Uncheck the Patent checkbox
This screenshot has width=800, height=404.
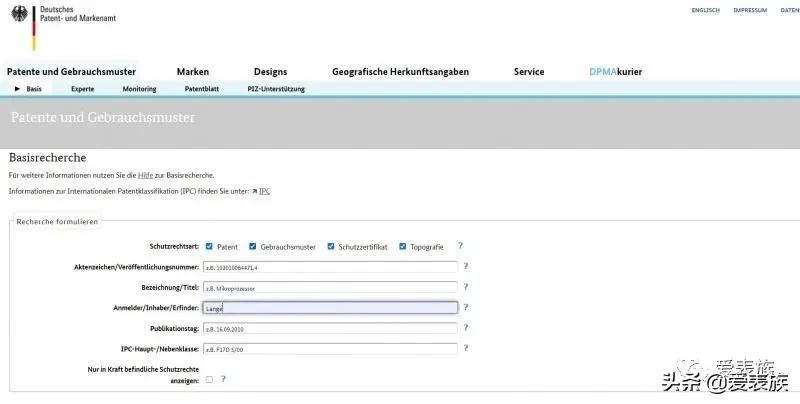pyautogui.click(x=209, y=246)
